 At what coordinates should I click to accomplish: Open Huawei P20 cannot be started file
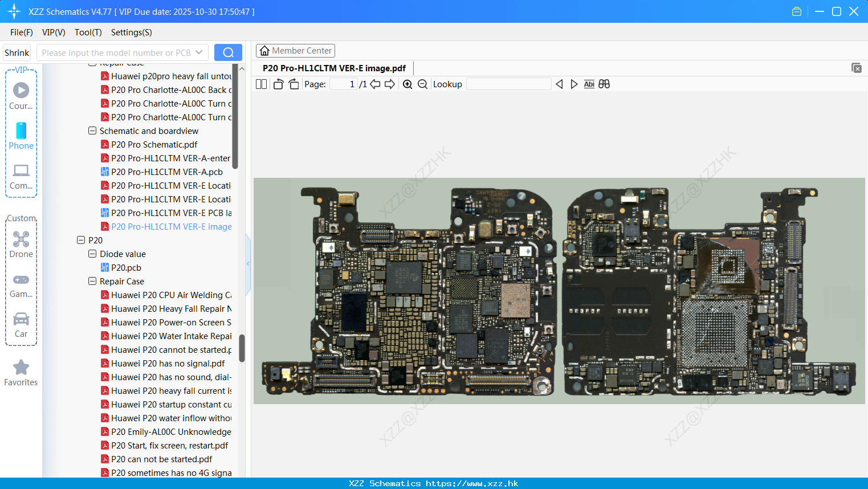pyautogui.click(x=166, y=349)
